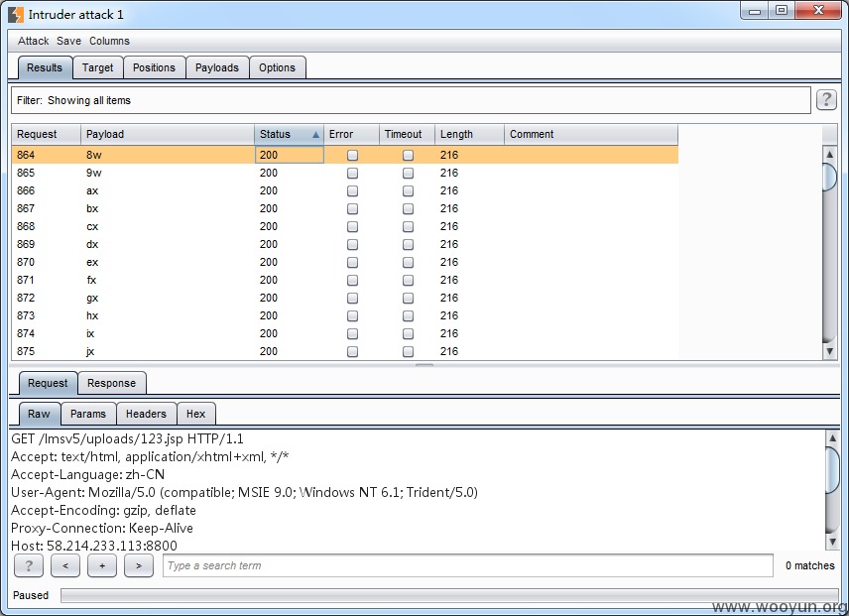Toggle Error checkbox for request 864

pyautogui.click(x=352, y=156)
